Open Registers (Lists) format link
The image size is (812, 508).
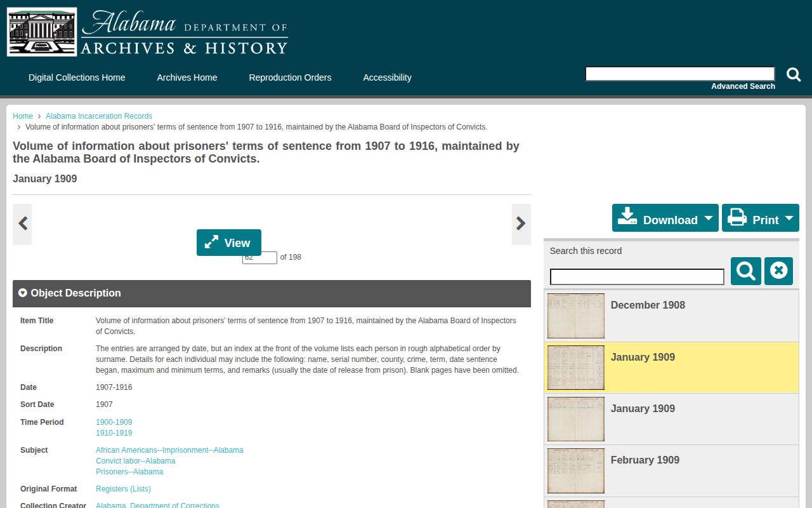pyautogui.click(x=123, y=489)
